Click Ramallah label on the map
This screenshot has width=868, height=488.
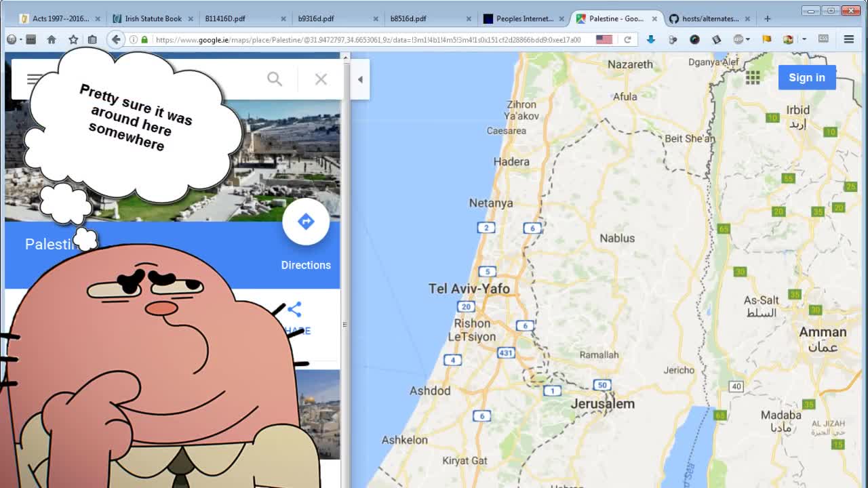pos(599,354)
